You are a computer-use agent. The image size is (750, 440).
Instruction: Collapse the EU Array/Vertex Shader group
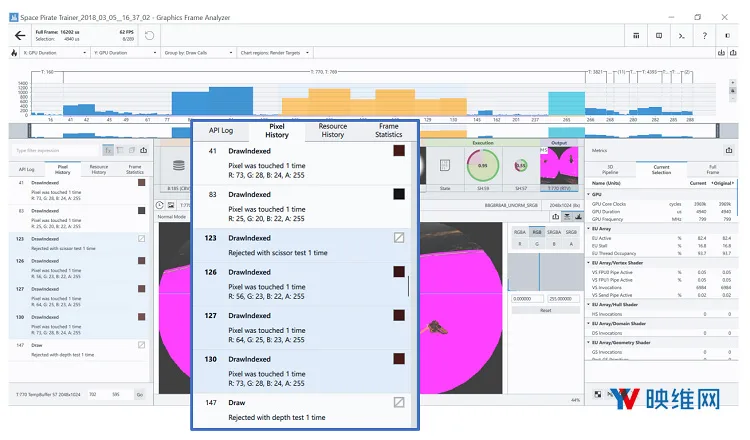(588, 263)
